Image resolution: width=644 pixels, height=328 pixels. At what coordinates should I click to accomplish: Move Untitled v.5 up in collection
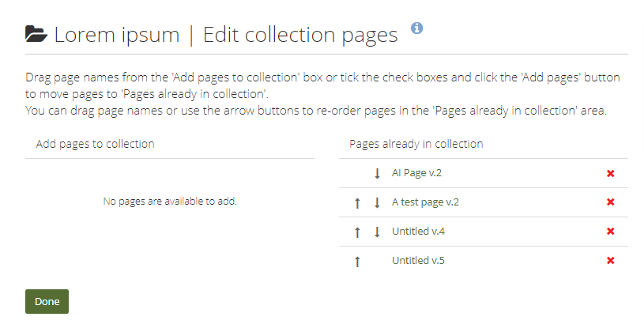pyautogui.click(x=357, y=261)
